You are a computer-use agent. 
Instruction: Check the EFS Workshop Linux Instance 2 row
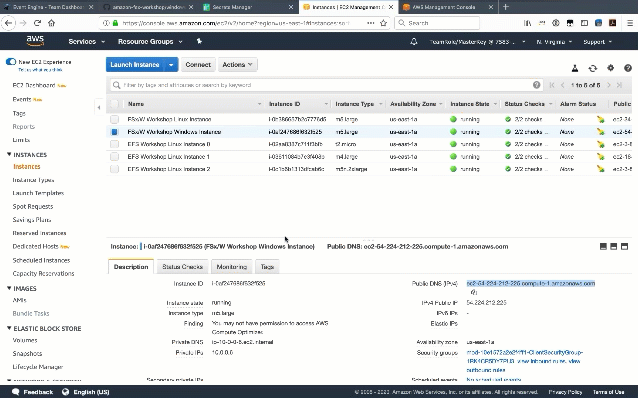point(114,168)
